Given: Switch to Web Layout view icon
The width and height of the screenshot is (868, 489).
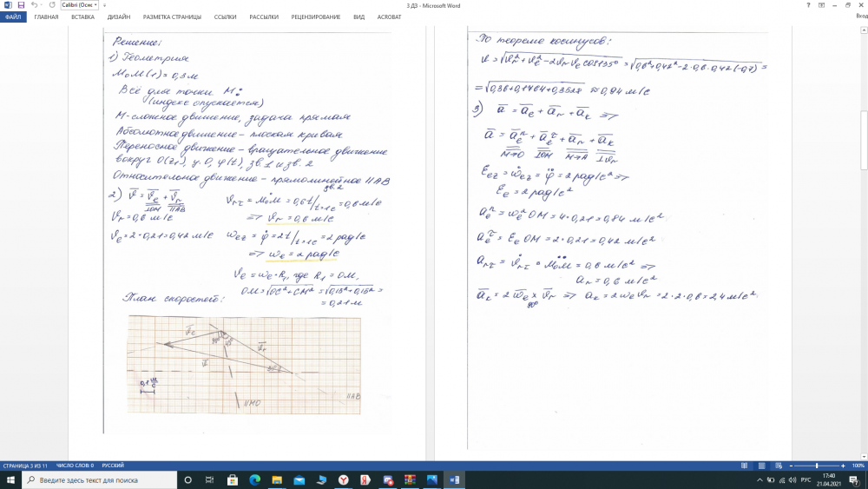Looking at the screenshot, I should 779,466.
